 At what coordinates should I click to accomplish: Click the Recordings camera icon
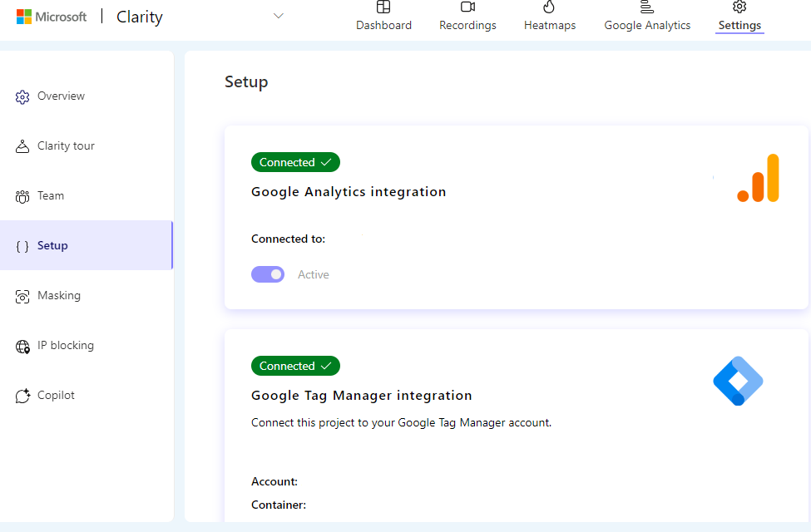tap(467, 7)
